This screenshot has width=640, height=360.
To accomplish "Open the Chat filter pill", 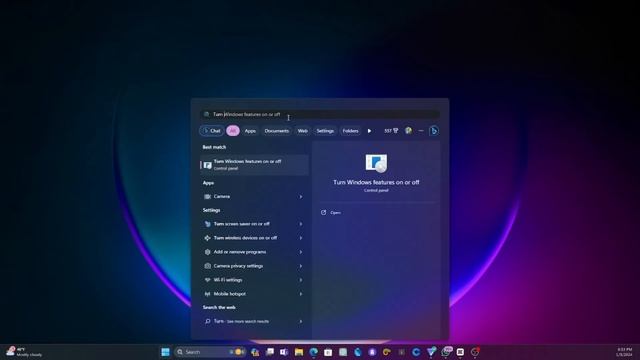I will (211, 131).
